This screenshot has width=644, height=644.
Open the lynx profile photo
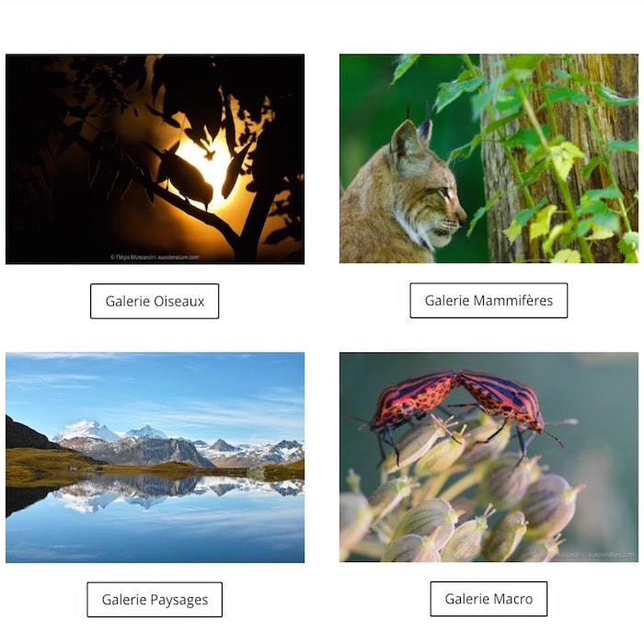coord(489,158)
